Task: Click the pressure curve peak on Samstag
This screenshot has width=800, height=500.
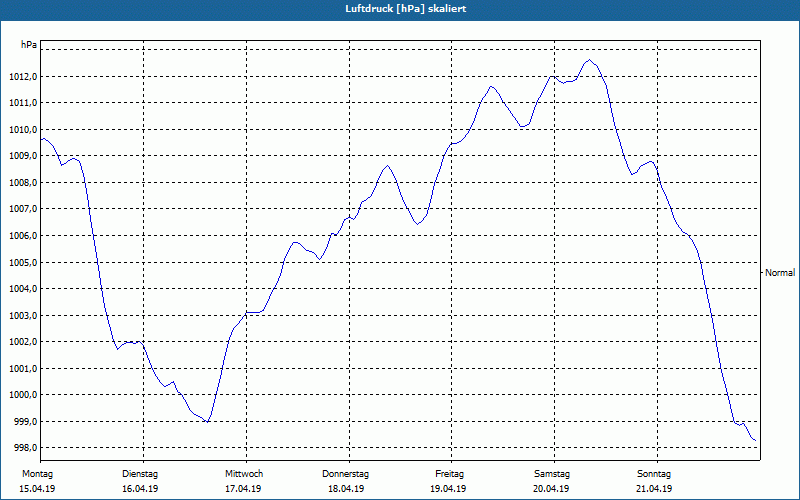Action: [589, 60]
